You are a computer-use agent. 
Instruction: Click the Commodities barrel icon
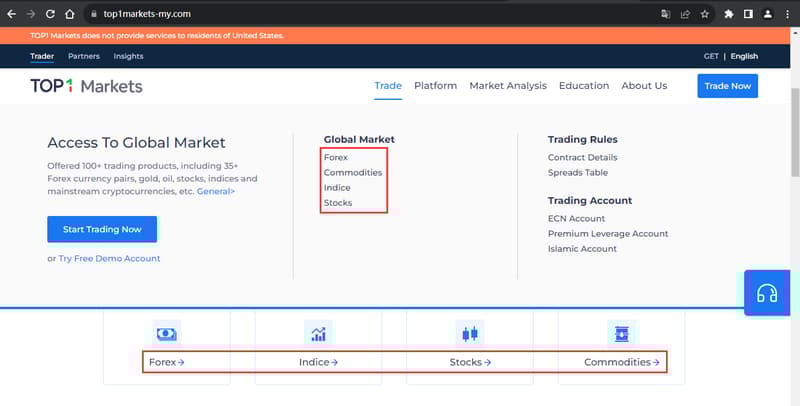point(622,334)
